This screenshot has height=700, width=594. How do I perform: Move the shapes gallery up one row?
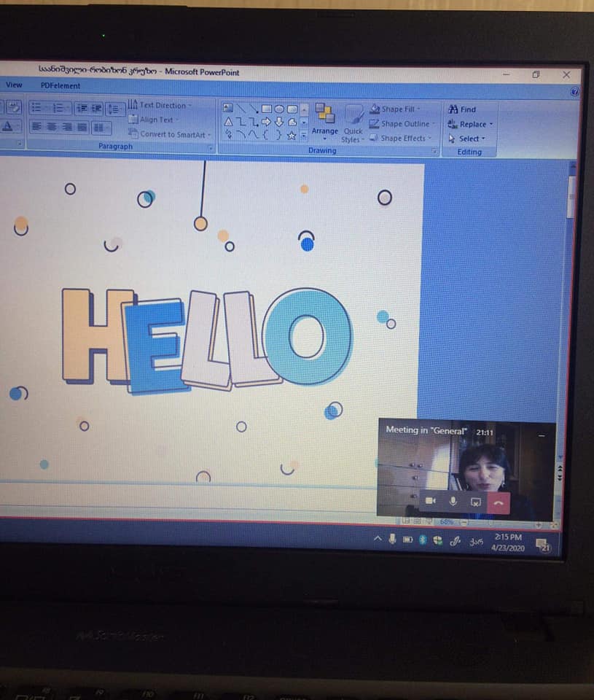point(304,109)
